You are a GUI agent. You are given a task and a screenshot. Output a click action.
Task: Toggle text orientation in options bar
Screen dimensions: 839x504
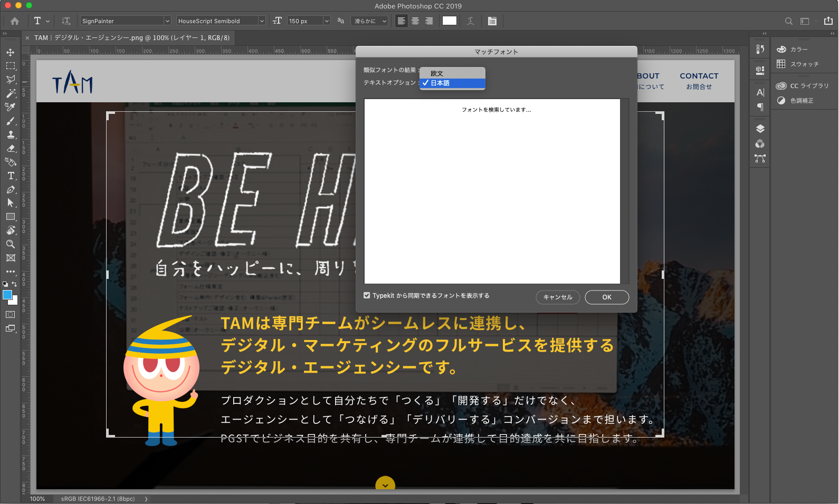66,21
